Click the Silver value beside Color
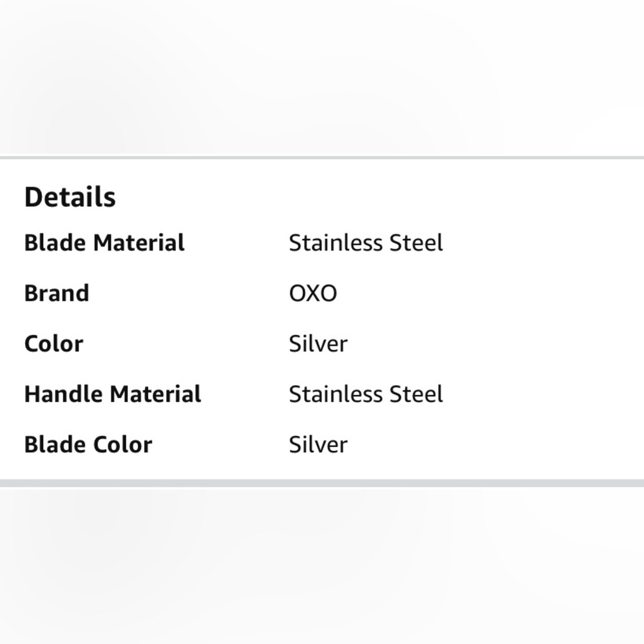This screenshot has height=644, width=644. tap(318, 344)
